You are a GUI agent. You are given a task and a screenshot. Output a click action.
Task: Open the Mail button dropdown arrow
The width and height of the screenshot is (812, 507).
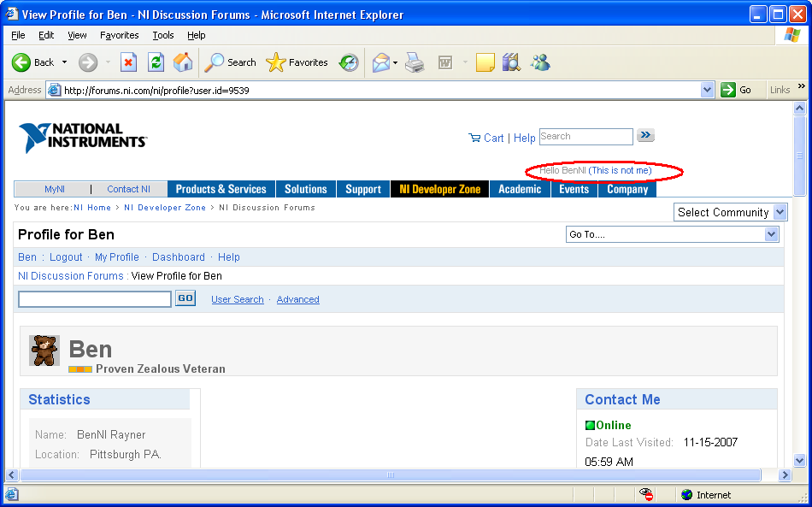click(395, 63)
